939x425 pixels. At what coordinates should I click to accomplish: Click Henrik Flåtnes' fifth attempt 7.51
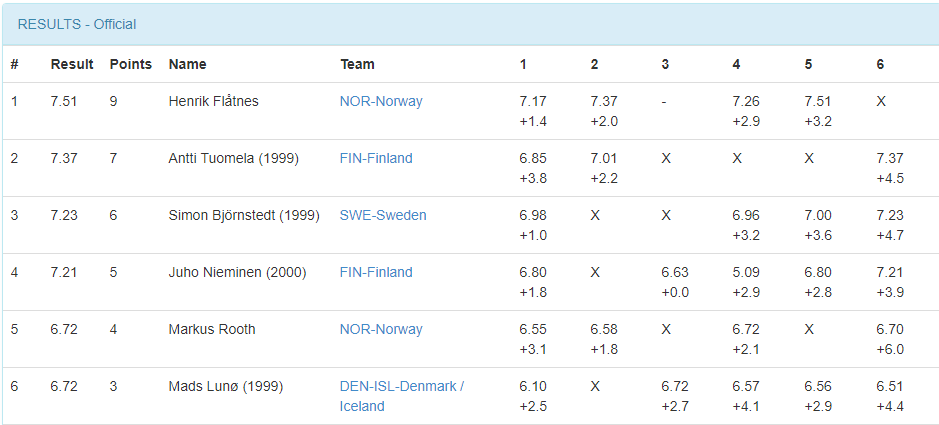pyautogui.click(x=818, y=101)
